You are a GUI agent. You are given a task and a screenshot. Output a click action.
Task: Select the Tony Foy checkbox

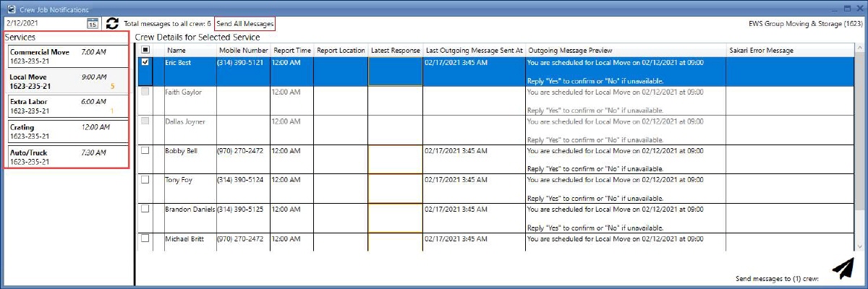[x=145, y=180]
